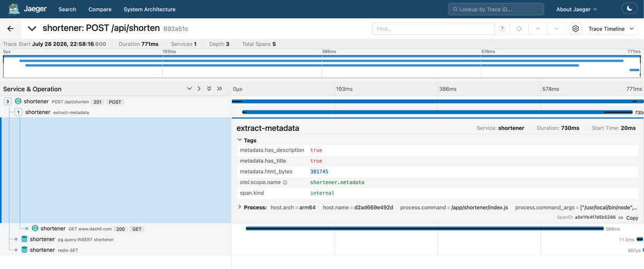
Task: Toggle children of POST /api/shorten span (3)
Action: click(8, 101)
